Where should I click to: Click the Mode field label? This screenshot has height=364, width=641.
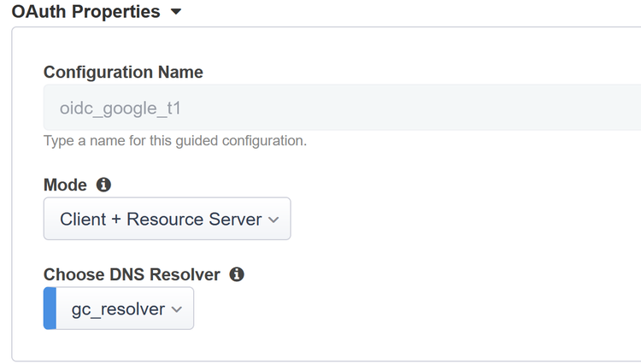pos(65,185)
